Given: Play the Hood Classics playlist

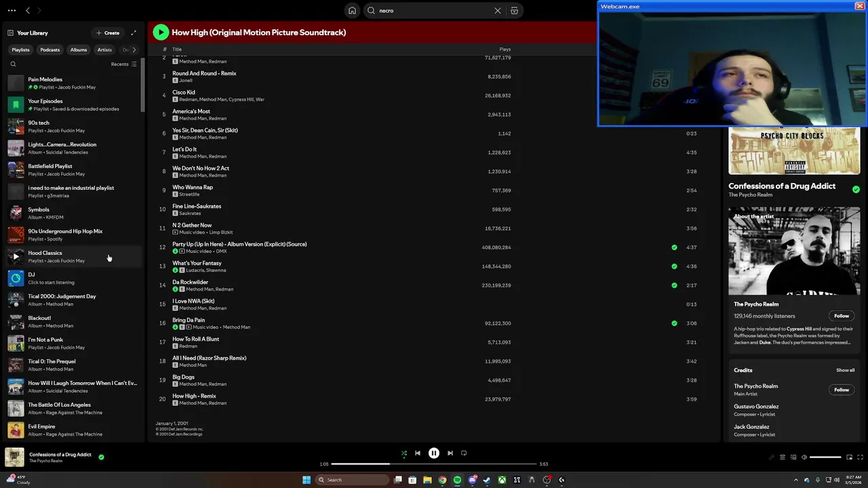Looking at the screenshot, I should click(16, 256).
